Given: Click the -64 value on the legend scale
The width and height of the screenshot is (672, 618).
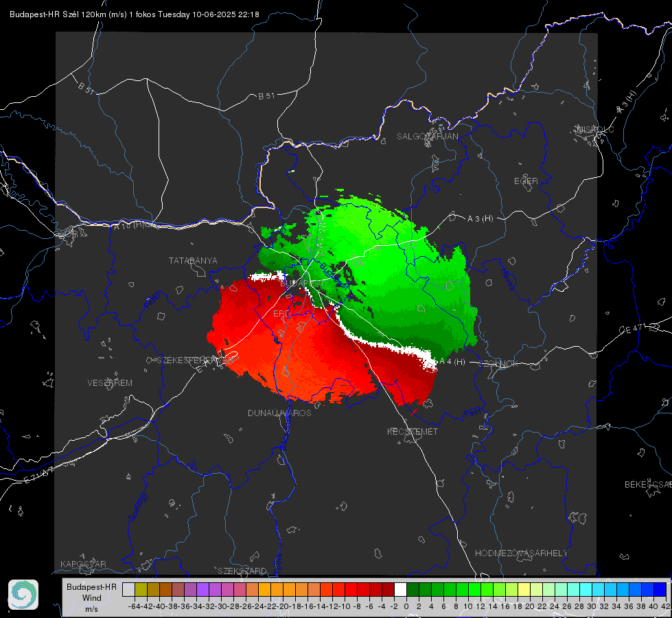Looking at the screenshot, I should point(135,606).
